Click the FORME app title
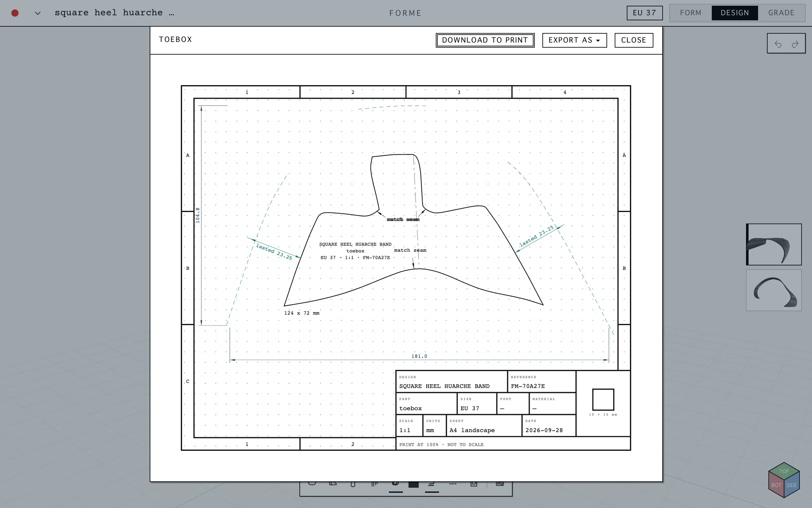 pyautogui.click(x=405, y=13)
